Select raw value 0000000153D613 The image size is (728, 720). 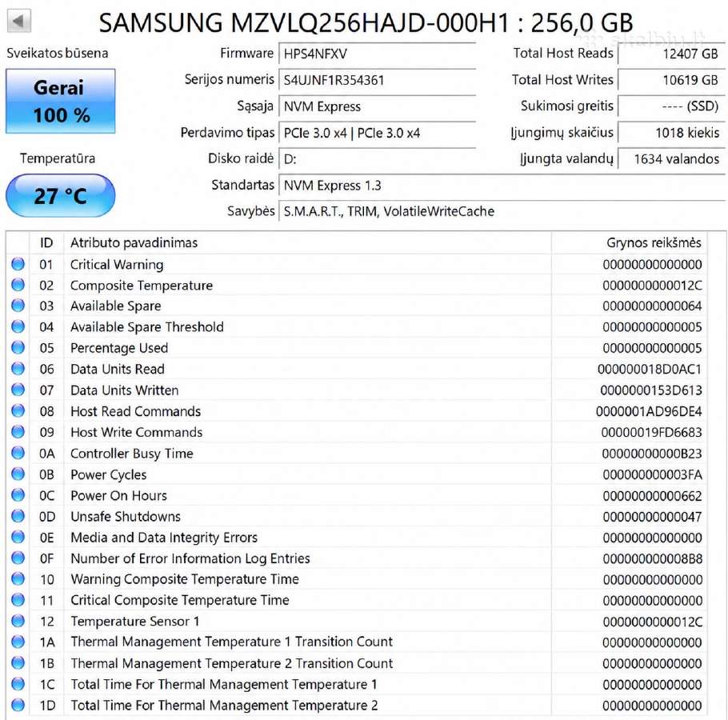[x=651, y=390]
